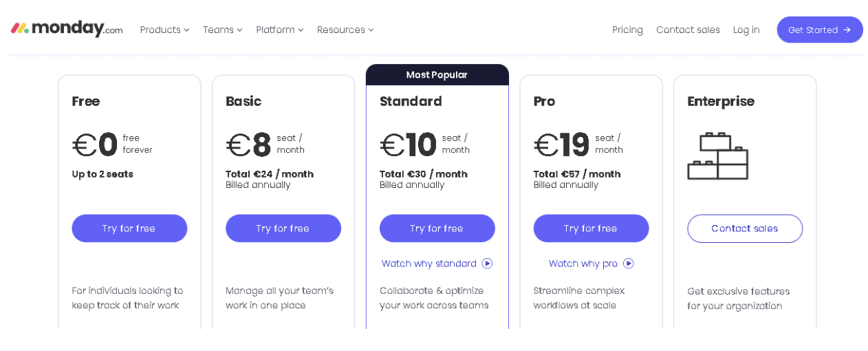
Task: Try the Pro plan for free
Action: tap(591, 228)
